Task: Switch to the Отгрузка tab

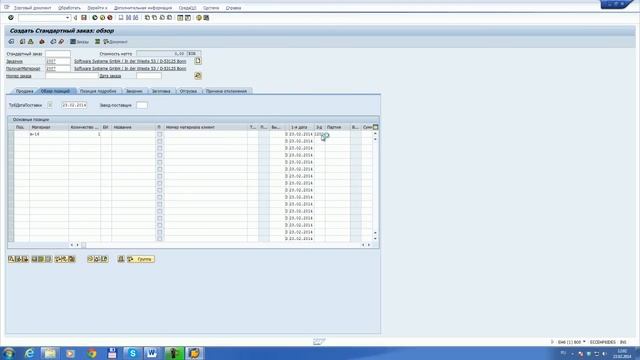Action: [x=189, y=91]
